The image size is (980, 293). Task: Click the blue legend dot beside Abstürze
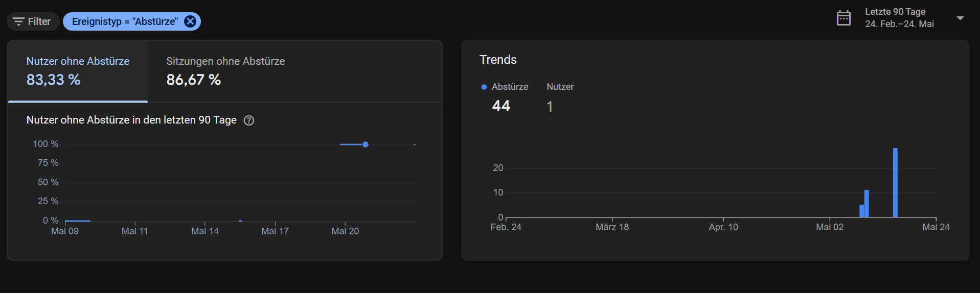(484, 87)
